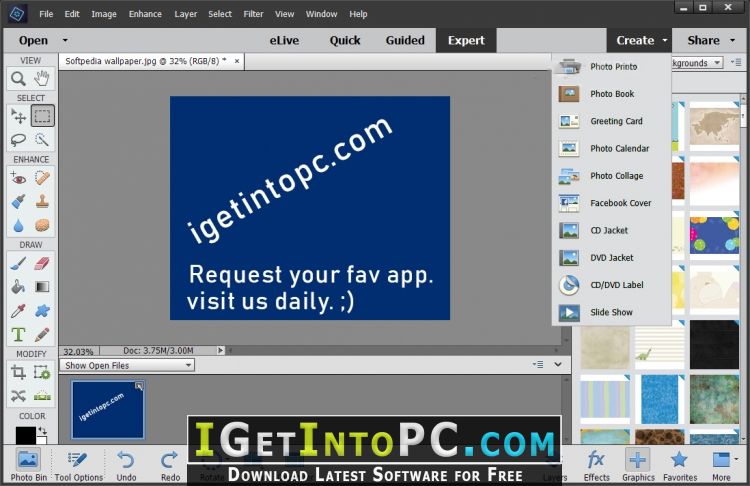This screenshot has height=486, width=750.
Task: Open the Filter menu
Action: (x=253, y=14)
